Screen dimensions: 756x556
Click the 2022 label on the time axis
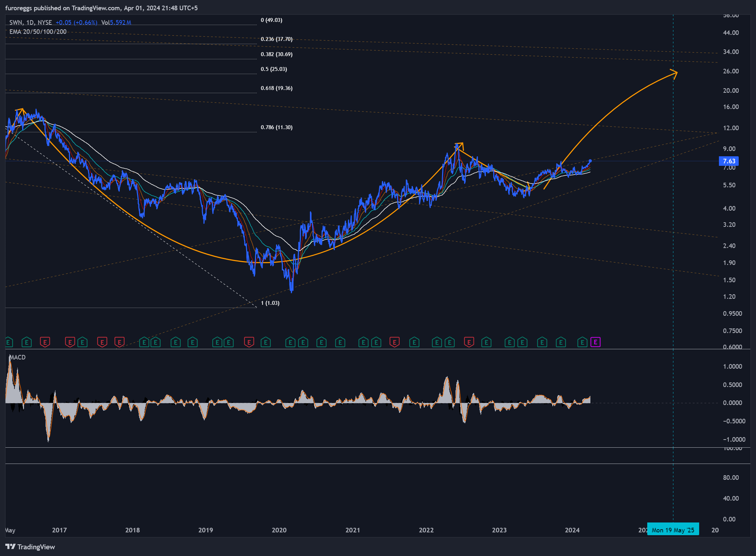(426, 530)
